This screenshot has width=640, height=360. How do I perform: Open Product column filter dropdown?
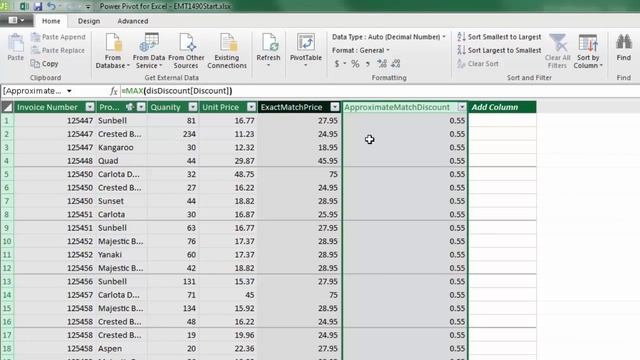coord(141,107)
